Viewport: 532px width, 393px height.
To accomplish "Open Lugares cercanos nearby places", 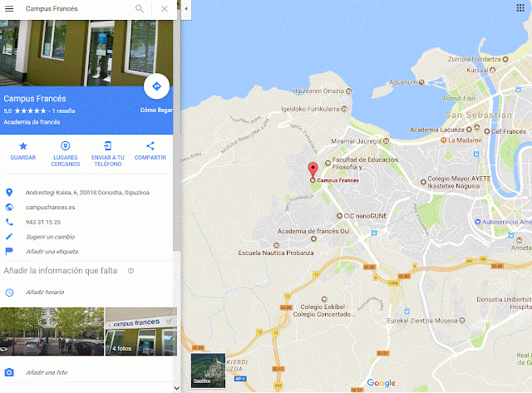I will 66,155.
